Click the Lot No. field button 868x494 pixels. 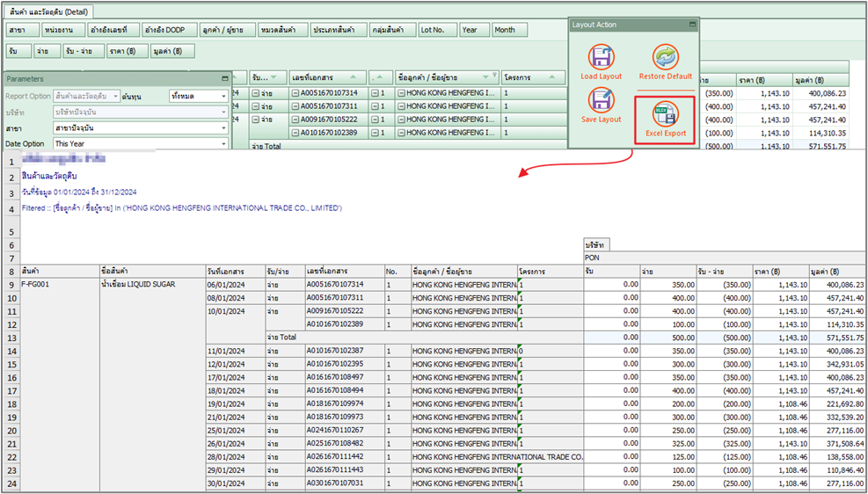point(437,30)
